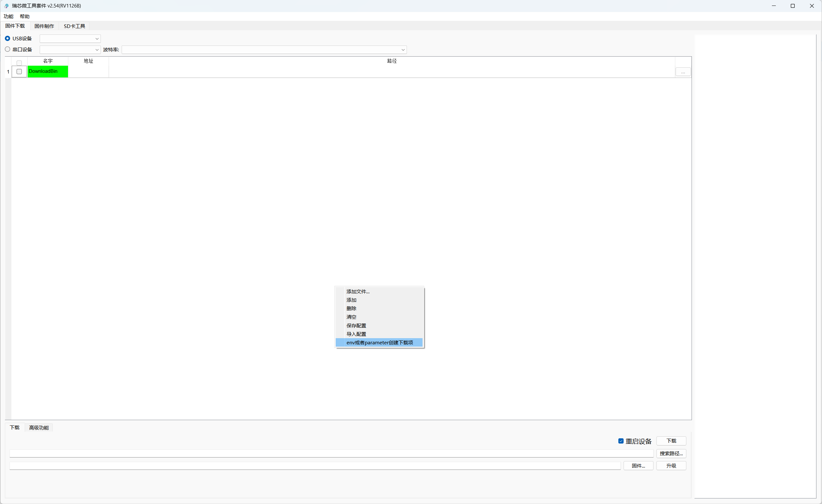822x504 pixels.
Task: Check the DownloadBin row checkbox
Action: pyautogui.click(x=19, y=72)
